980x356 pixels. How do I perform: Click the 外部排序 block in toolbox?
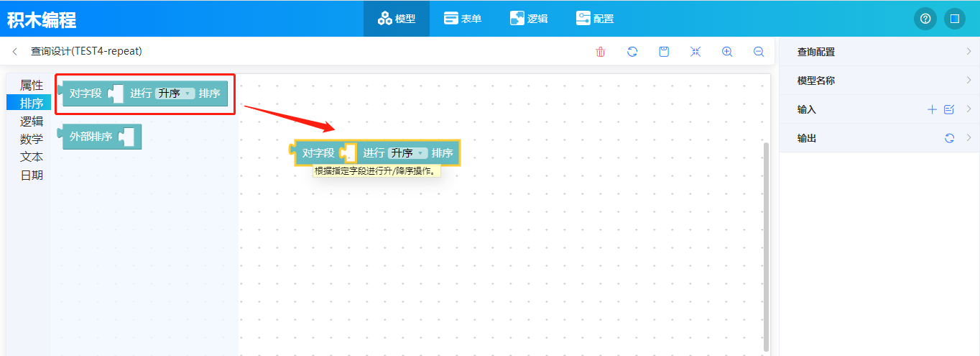point(100,137)
